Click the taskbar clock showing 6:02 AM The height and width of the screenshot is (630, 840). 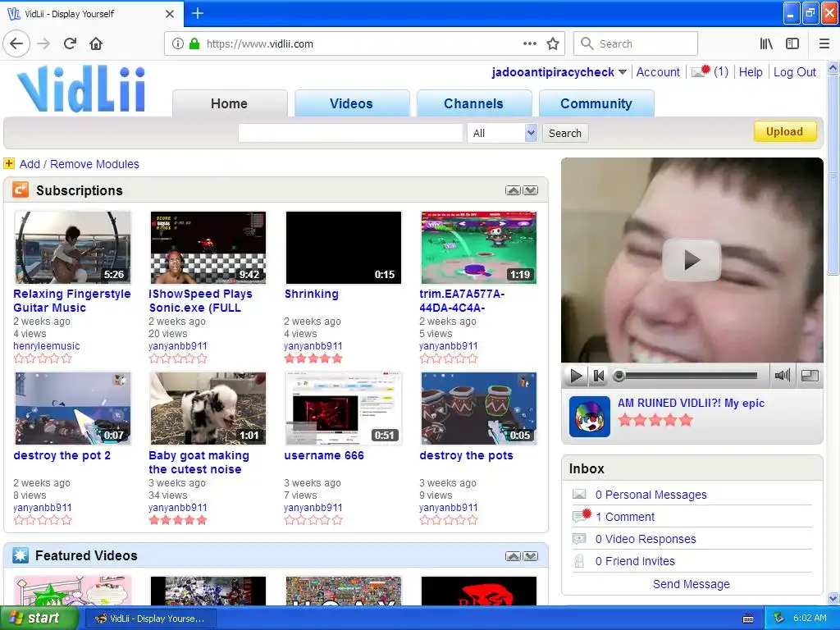click(810, 618)
